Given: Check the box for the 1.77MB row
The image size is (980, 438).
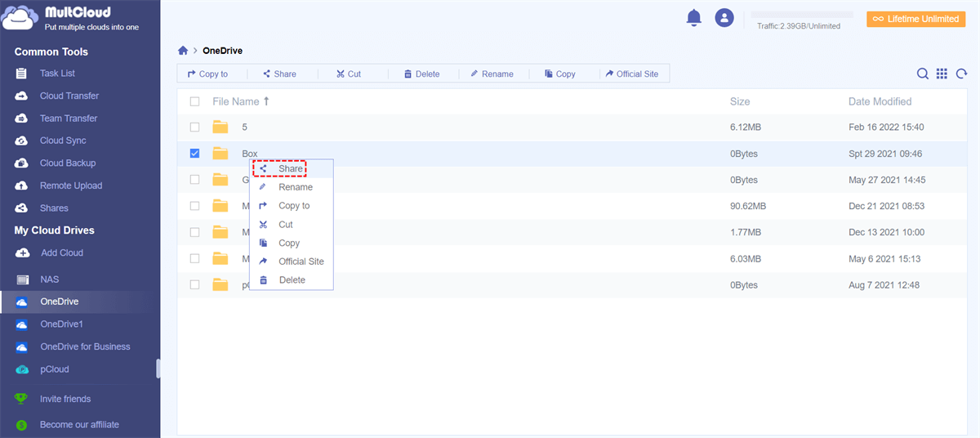Looking at the screenshot, I should point(194,232).
